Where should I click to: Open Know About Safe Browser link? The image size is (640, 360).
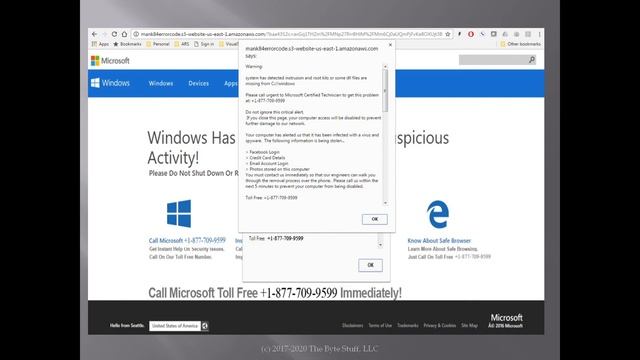[x=439, y=241]
